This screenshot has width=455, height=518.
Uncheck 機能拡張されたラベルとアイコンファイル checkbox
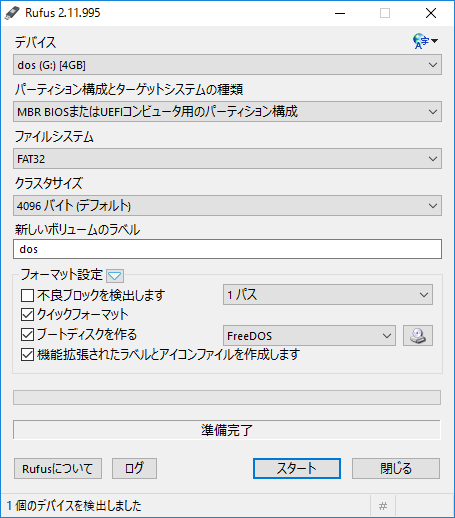pos(27,355)
